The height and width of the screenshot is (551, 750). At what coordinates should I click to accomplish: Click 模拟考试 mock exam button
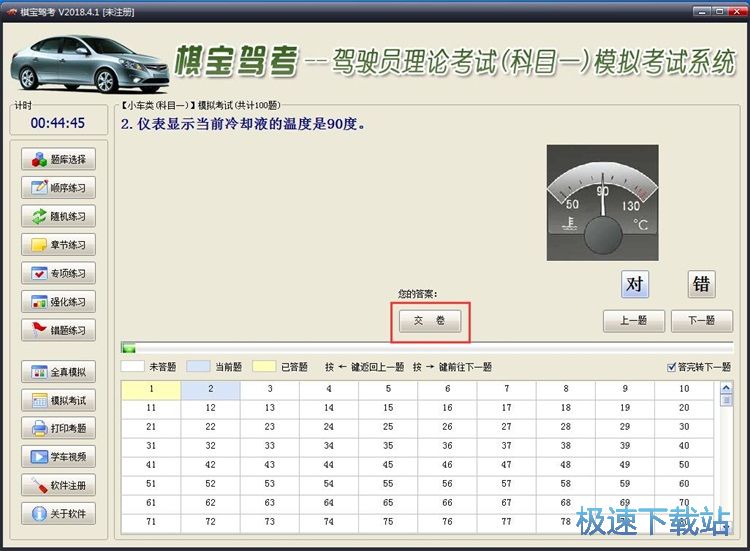59,400
